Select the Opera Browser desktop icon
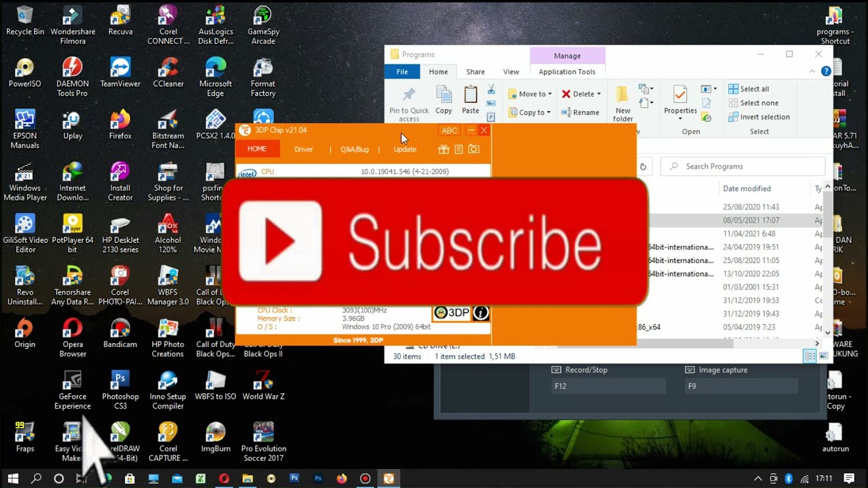 [73, 338]
